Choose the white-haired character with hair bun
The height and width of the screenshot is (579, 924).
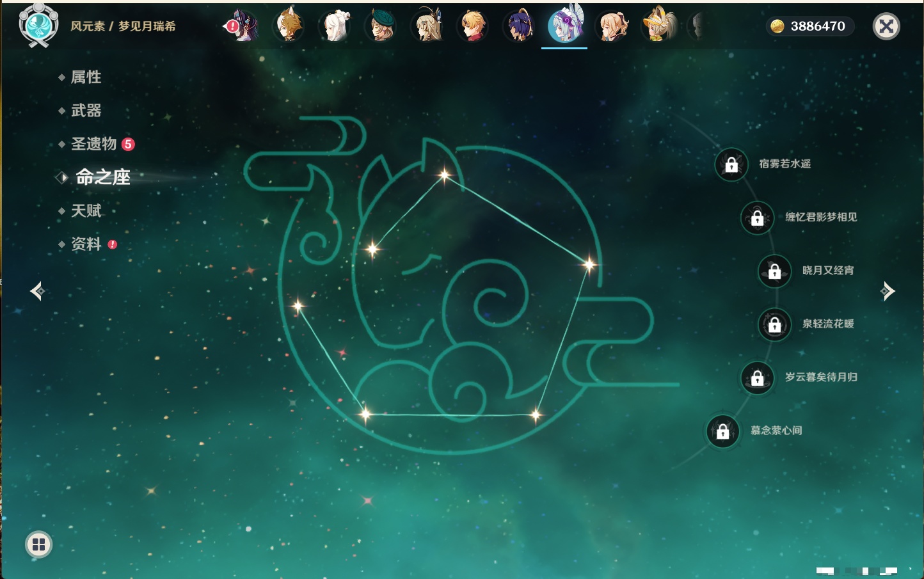point(335,26)
